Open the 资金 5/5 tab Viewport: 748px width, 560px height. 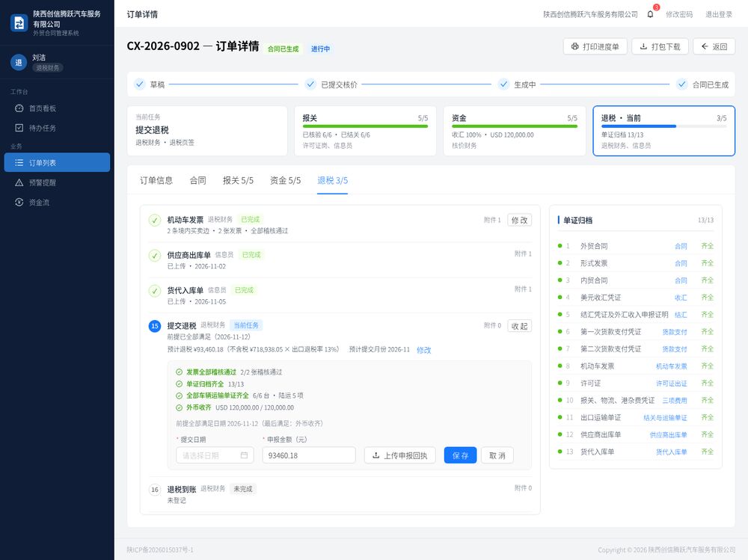click(285, 180)
